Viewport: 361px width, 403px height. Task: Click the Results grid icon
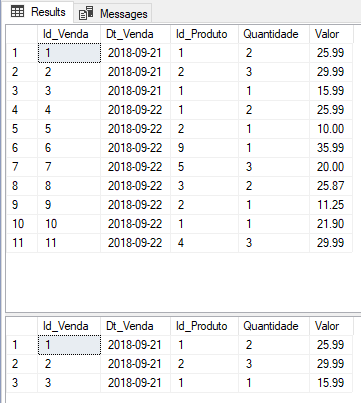[17, 12]
